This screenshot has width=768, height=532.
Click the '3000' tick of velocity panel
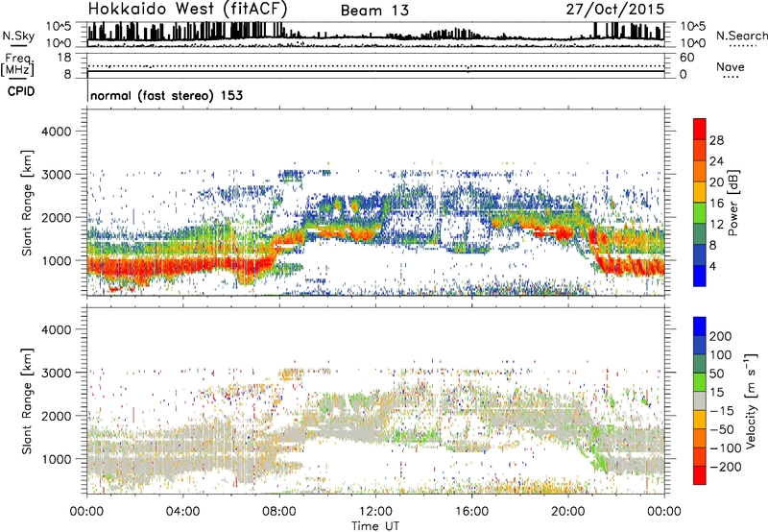pos(57,373)
